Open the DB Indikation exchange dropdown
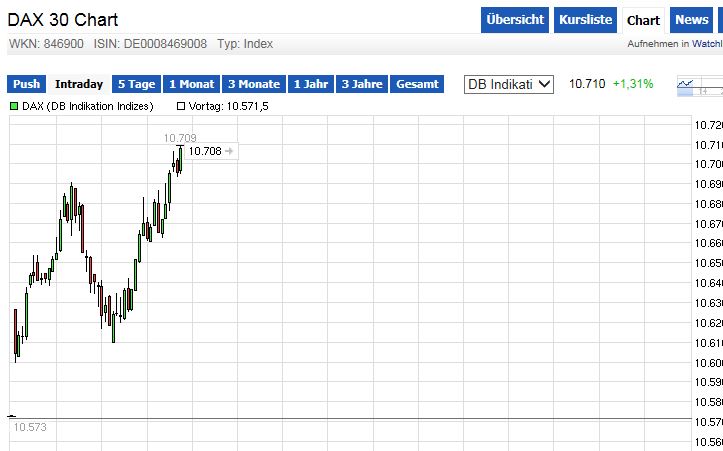 click(509, 84)
